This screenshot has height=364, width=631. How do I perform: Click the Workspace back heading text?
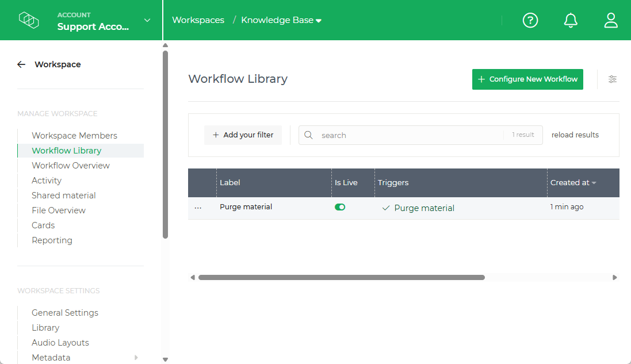pos(58,64)
